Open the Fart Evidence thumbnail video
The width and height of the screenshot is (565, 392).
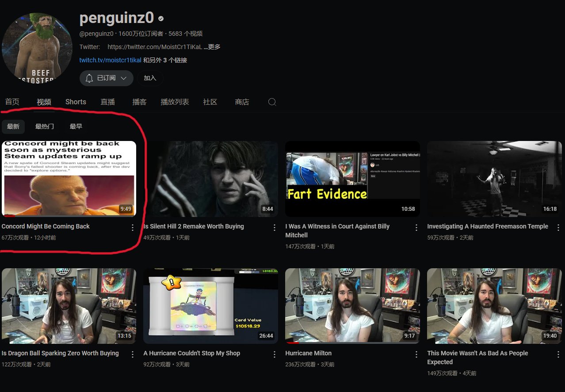[x=352, y=179]
